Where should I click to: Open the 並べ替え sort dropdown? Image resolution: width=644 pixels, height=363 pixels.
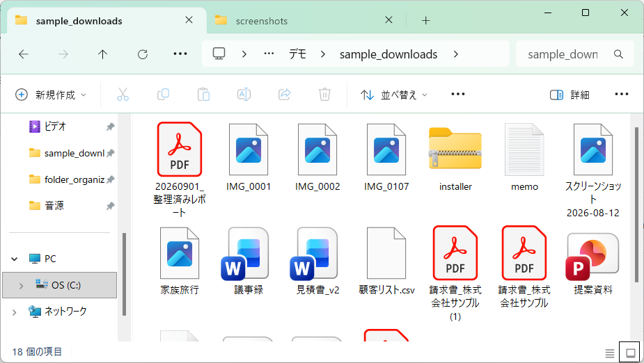click(394, 95)
